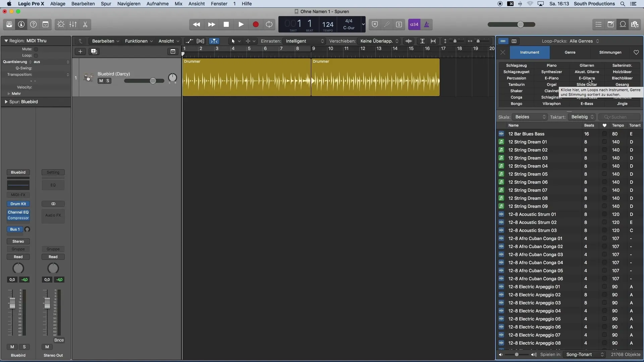644x362 pixels.
Task: Switch to the Stimmungen tab
Action: coord(610,52)
